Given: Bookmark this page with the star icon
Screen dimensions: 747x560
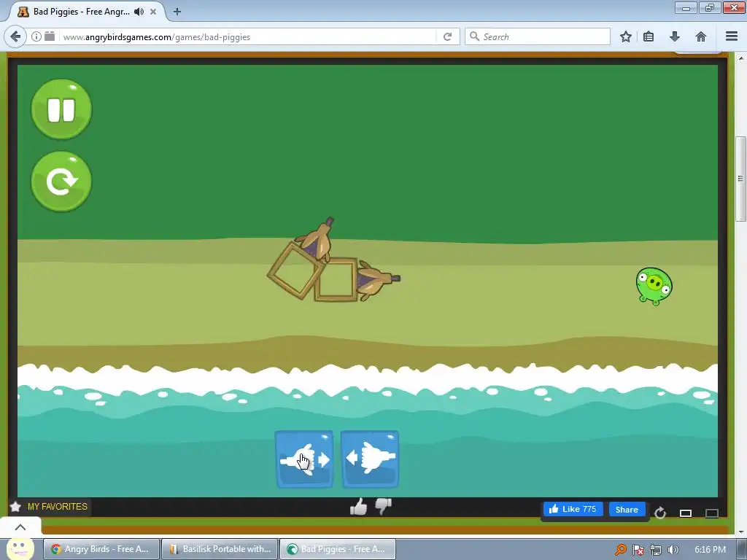Looking at the screenshot, I should click(626, 36).
